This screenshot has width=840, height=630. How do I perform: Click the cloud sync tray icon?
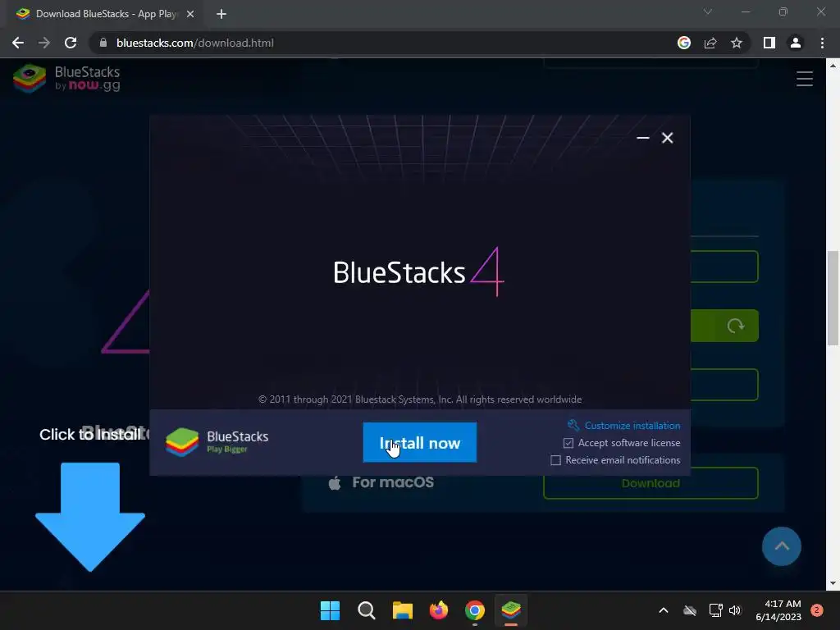coord(690,610)
